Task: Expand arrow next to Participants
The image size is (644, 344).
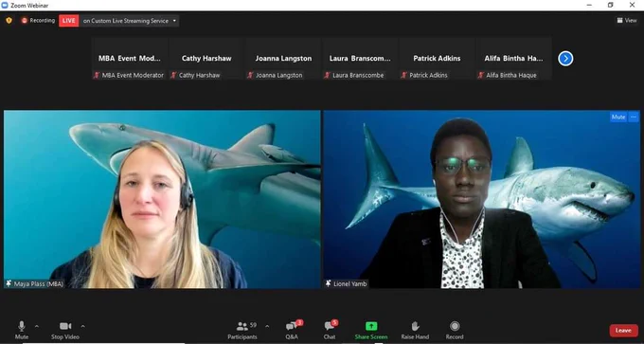Action: pyautogui.click(x=267, y=326)
